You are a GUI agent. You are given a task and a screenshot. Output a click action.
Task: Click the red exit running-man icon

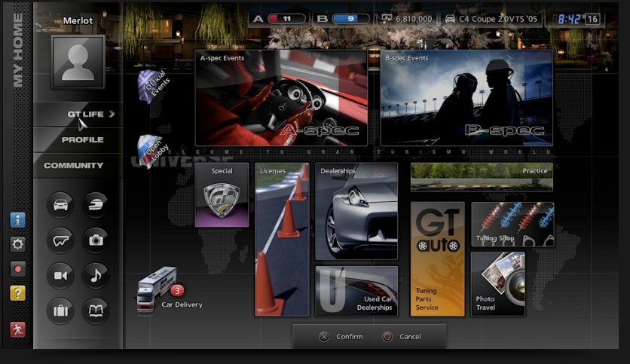tap(17, 329)
